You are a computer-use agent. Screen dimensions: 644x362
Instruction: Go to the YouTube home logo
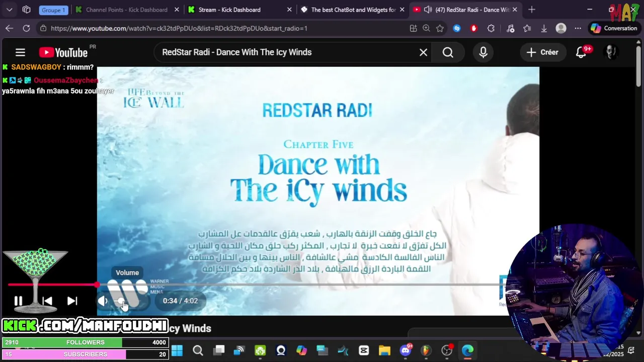click(63, 52)
